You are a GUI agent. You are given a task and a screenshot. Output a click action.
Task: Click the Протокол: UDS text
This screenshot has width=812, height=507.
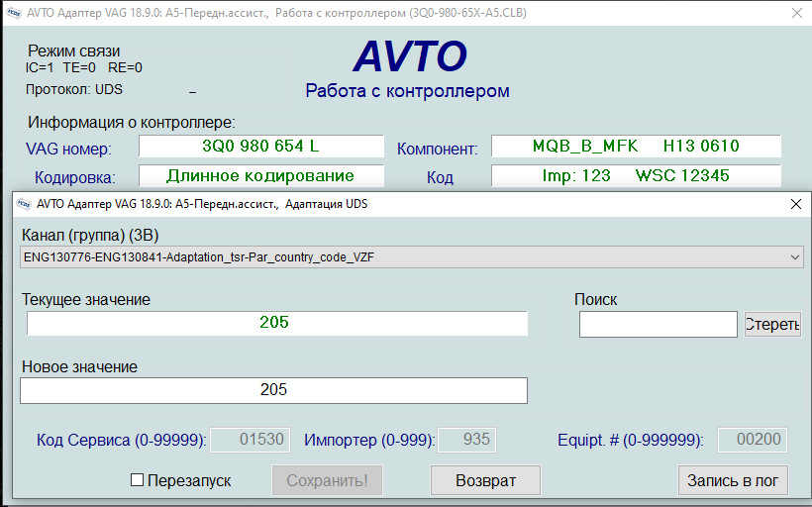click(x=74, y=89)
